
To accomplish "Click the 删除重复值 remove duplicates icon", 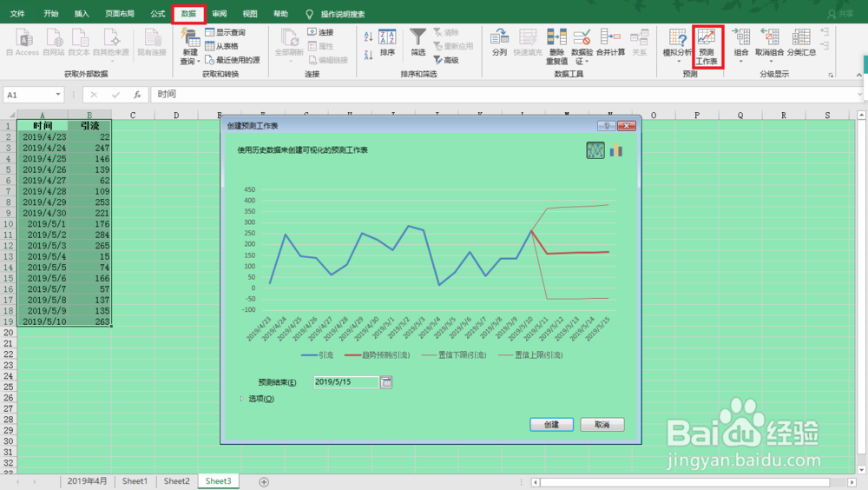I will point(556,47).
